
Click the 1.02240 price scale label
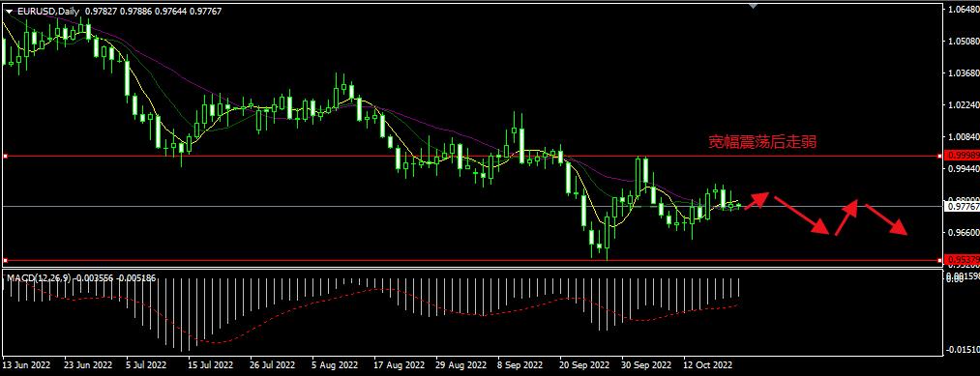coord(963,105)
